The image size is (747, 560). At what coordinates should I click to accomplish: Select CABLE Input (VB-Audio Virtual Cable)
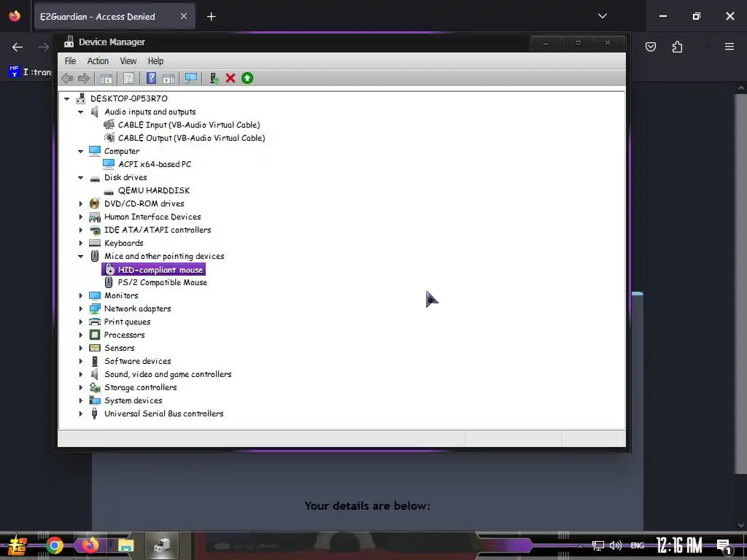click(x=189, y=125)
